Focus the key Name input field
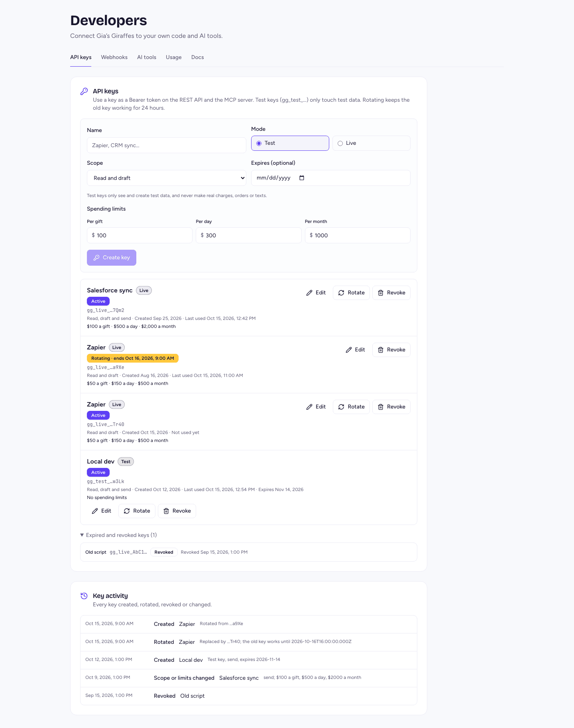This screenshot has height=728, width=574. tap(167, 145)
